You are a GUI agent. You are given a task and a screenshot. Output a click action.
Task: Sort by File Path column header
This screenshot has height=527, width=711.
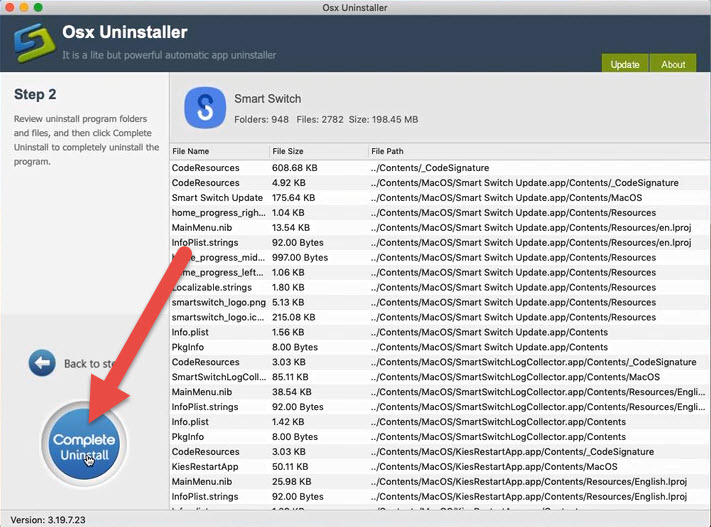point(539,151)
